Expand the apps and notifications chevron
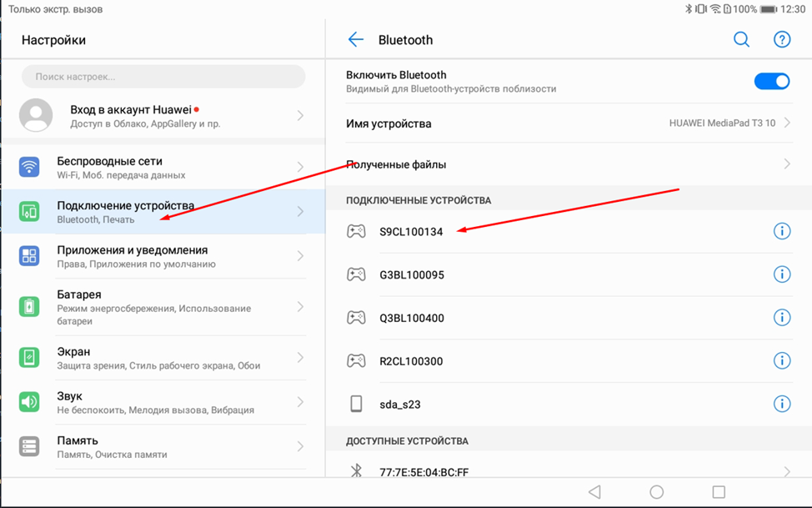 click(300, 256)
